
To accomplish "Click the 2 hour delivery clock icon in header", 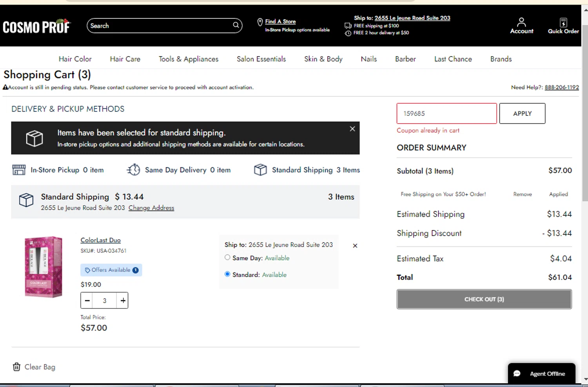I will click(348, 33).
